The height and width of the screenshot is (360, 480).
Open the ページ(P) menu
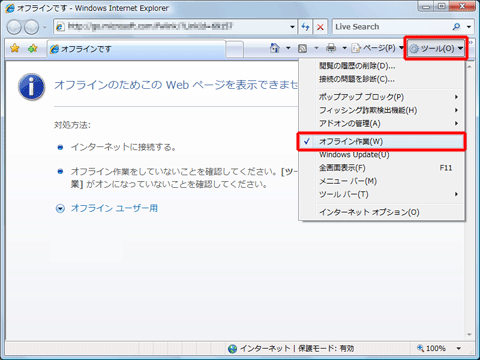(x=378, y=49)
